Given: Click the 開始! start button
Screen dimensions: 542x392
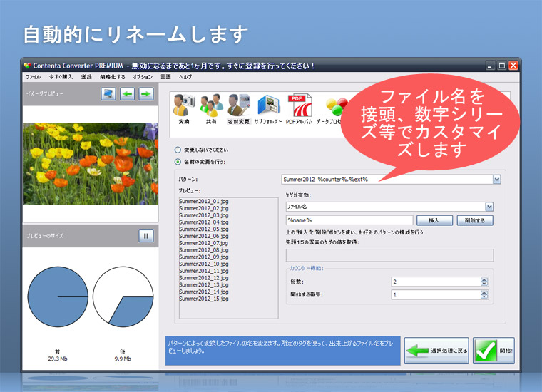Looking at the screenshot, I should tap(494, 351).
